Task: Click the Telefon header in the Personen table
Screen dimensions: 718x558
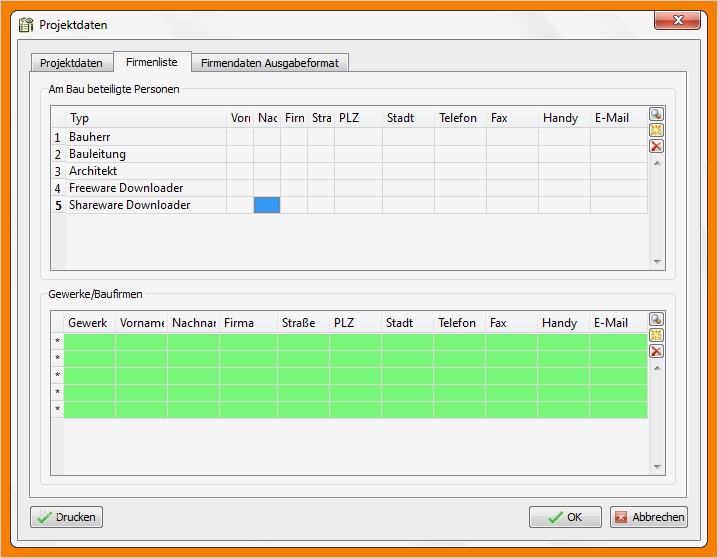Action: tap(460, 118)
